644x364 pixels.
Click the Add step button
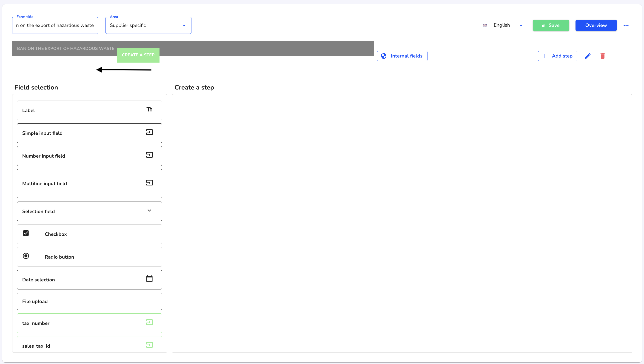(558, 56)
